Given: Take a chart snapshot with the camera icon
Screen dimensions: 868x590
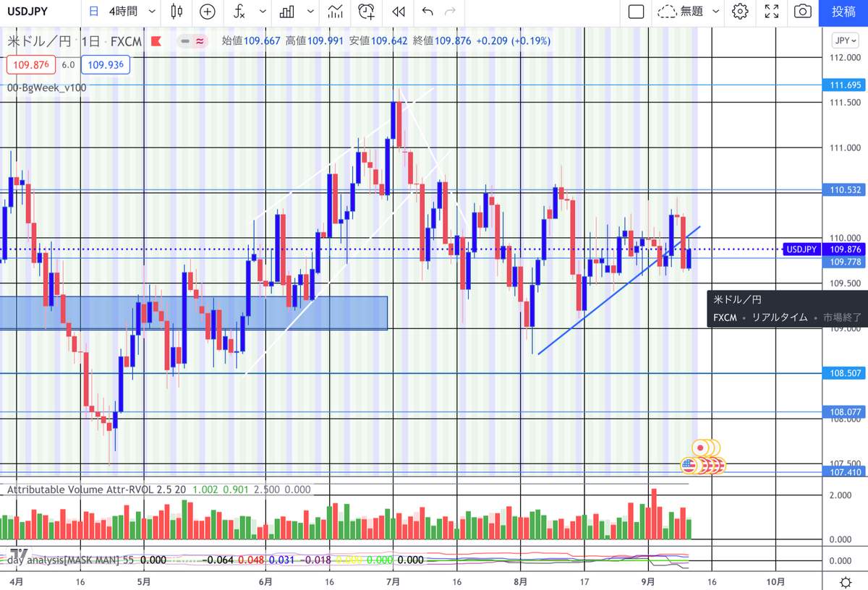Looking at the screenshot, I should pos(802,12).
